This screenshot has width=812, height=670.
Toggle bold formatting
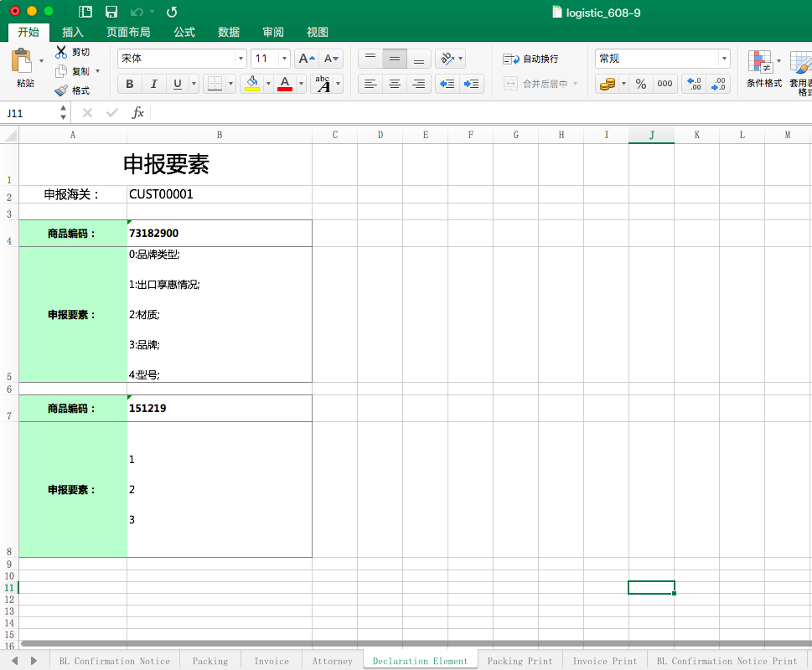coord(129,84)
